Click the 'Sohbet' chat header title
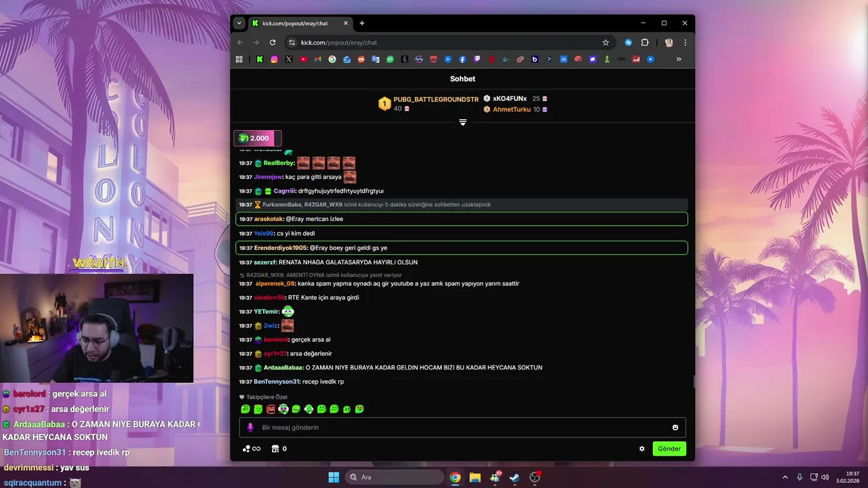This screenshot has height=488, width=868. (462, 79)
